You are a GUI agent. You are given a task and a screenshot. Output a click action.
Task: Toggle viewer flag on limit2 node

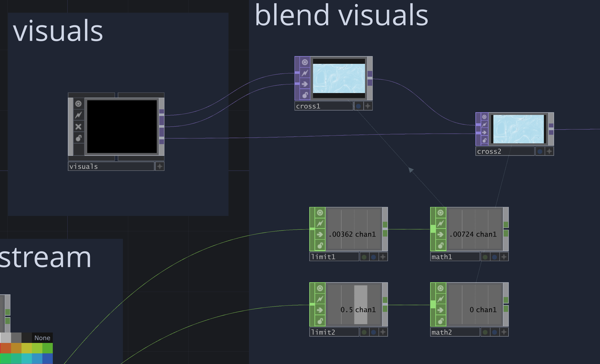click(x=320, y=288)
